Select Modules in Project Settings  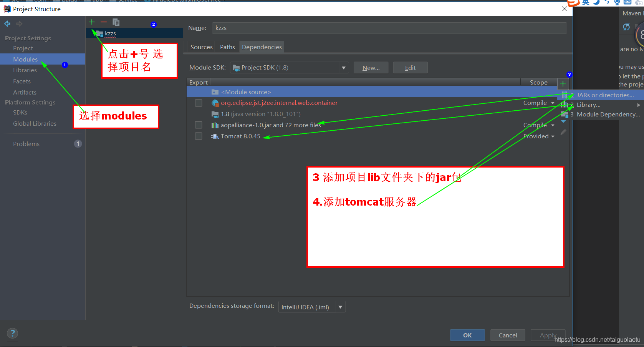[x=25, y=59]
